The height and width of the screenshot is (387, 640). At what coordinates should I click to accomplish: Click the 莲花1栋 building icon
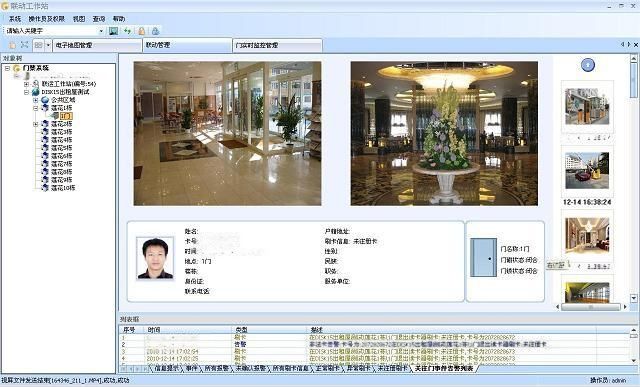(45, 108)
